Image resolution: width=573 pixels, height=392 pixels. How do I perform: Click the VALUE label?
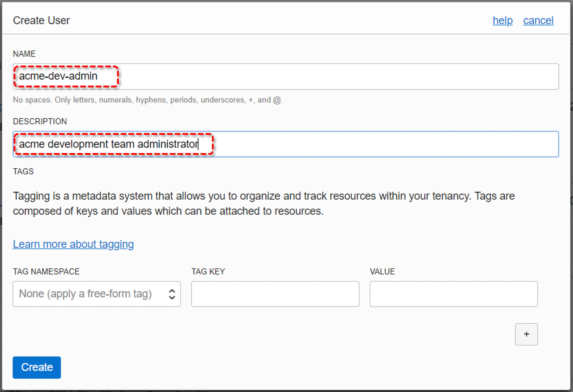(382, 272)
